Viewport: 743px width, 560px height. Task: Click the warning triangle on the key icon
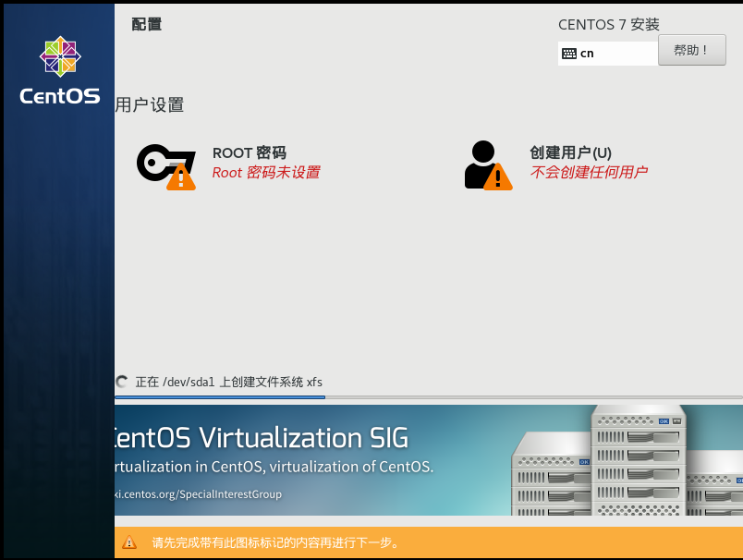pyautogui.click(x=179, y=179)
